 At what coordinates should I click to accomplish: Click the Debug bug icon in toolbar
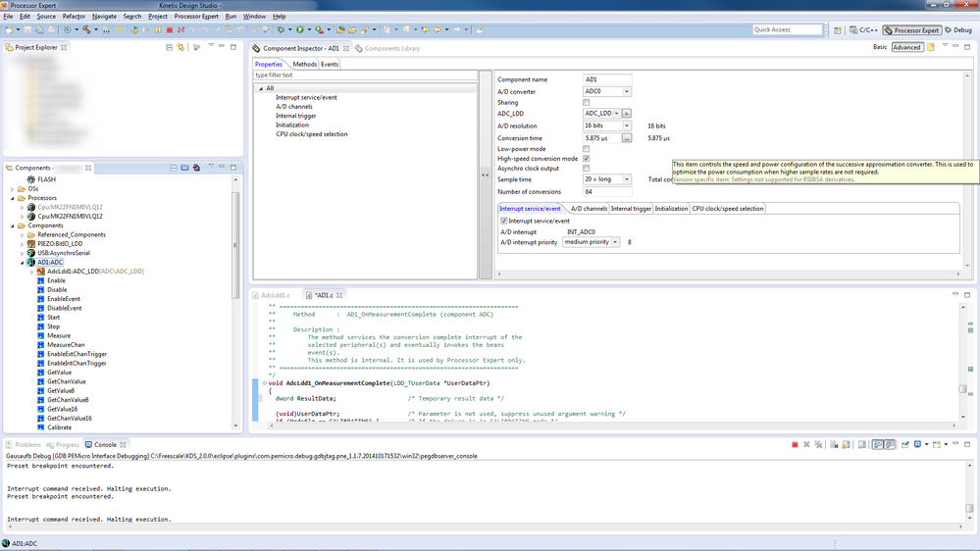pyautogui.click(x=281, y=30)
